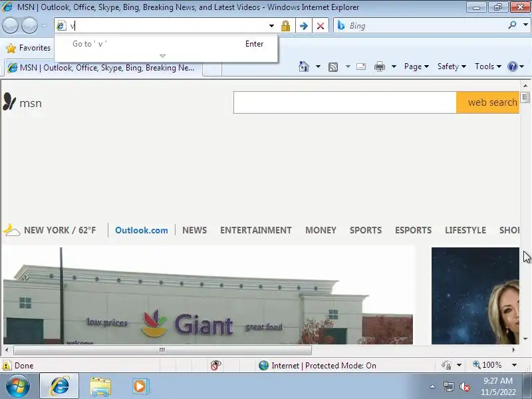Click the horizontal scrollbar thumb

(x=162, y=350)
